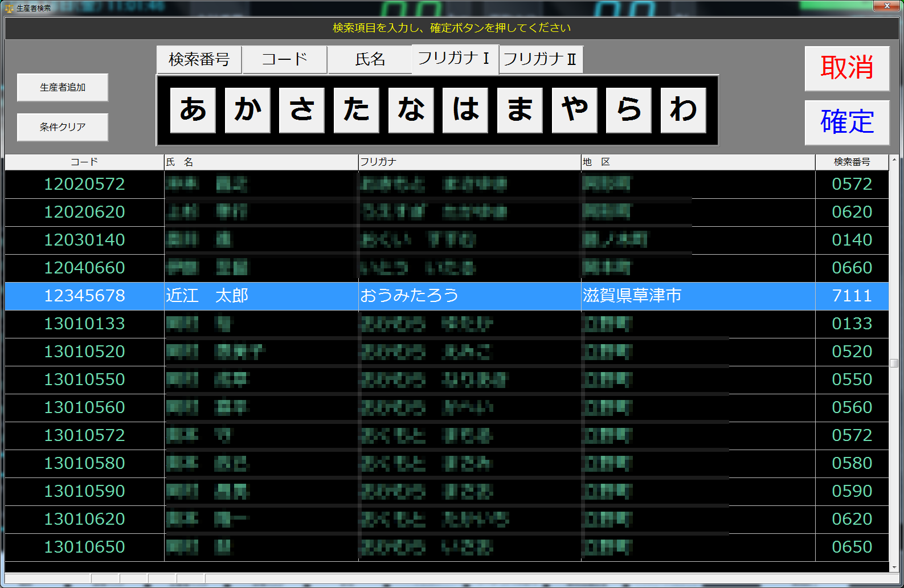
Task: Click search number 0660
Action: tap(852, 268)
